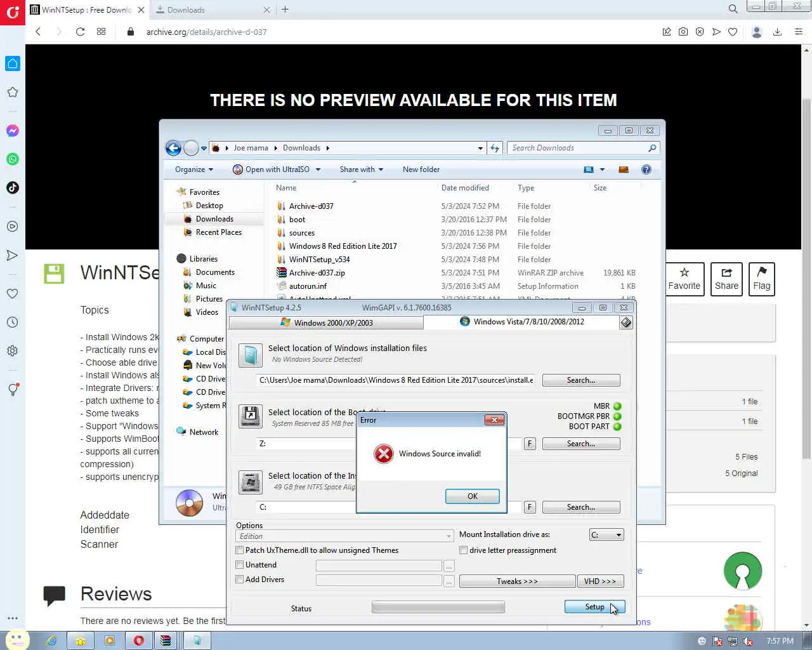
Task: Click the Opera taskbar button
Action: (x=138, y=640)
